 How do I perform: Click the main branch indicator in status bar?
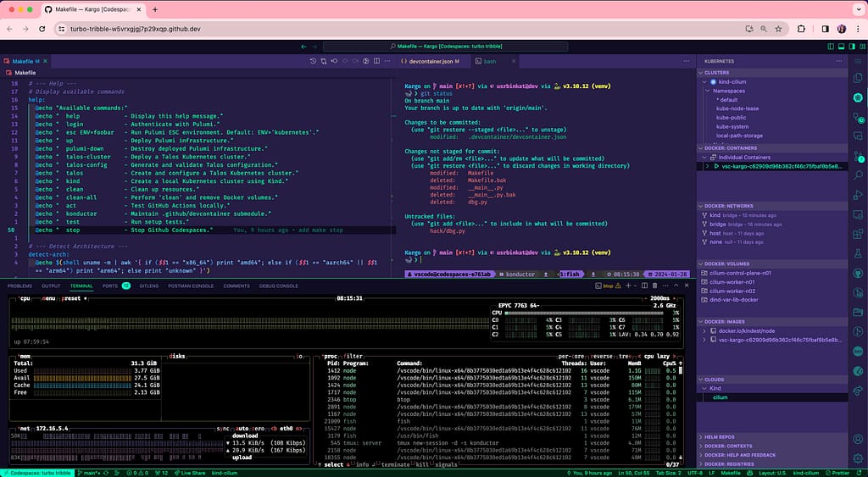(88, 473)
